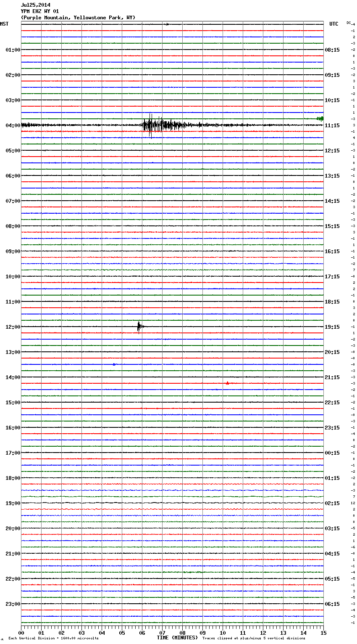Select the 10:00 MST row label

[13, 277]
